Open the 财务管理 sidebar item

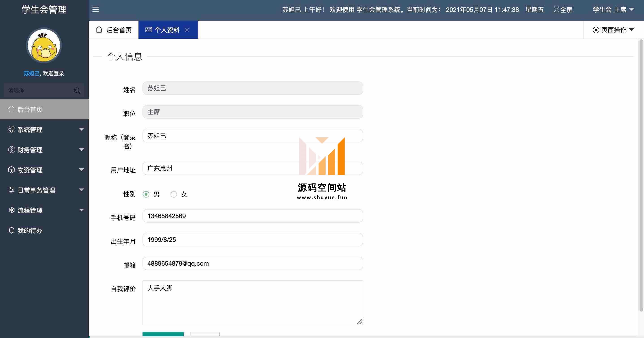44,149
